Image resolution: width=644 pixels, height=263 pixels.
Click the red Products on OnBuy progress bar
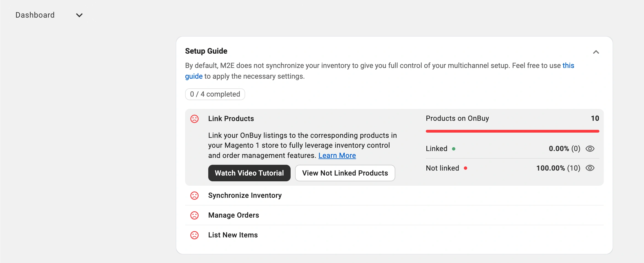512,131
